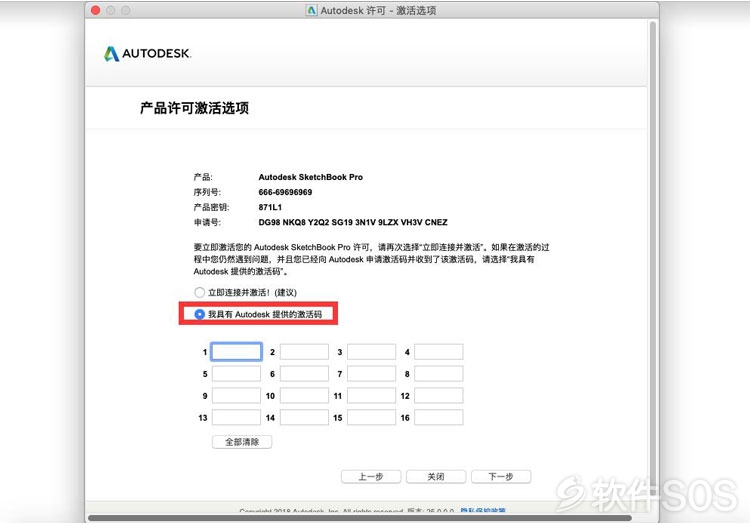750x523 pixels.
Task: Click the product key 871L1
Action: pos(270,207)
